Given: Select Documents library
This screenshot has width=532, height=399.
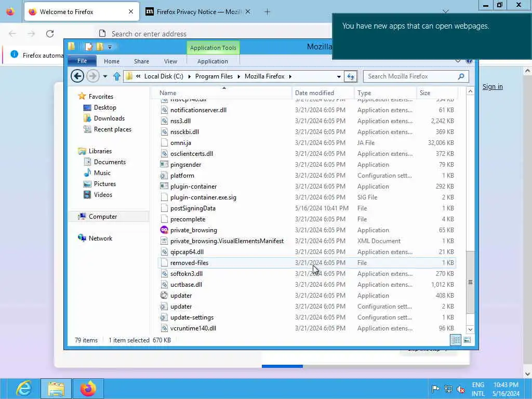Looking at the screenshot, I should pos(110,162).
